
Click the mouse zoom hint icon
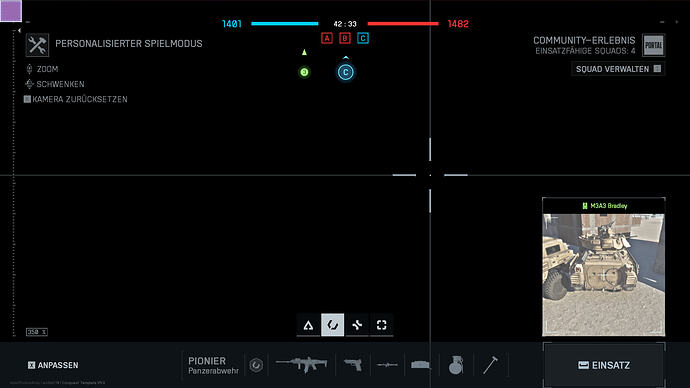click(x=29, y=69)
